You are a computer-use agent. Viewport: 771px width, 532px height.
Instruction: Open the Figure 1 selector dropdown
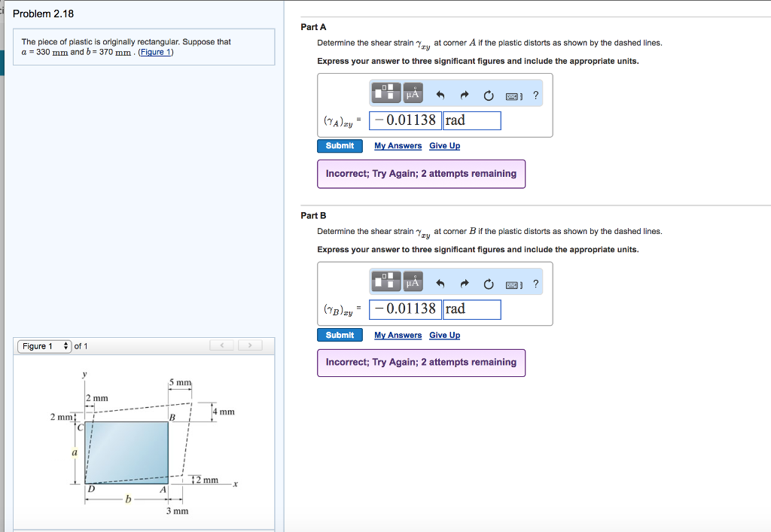pos(45,346)
